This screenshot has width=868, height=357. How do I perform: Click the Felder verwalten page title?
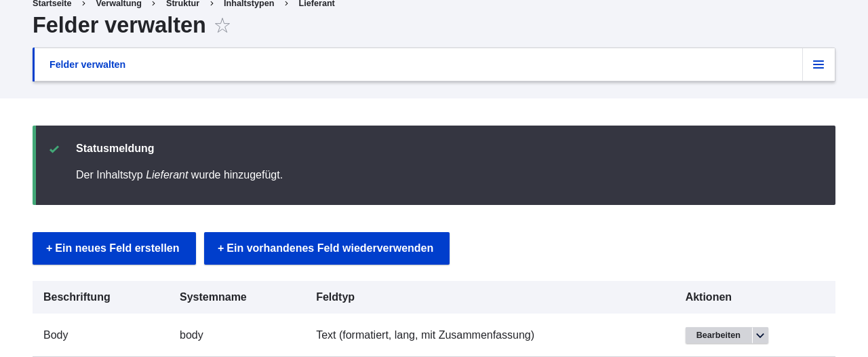pos(119,25)
